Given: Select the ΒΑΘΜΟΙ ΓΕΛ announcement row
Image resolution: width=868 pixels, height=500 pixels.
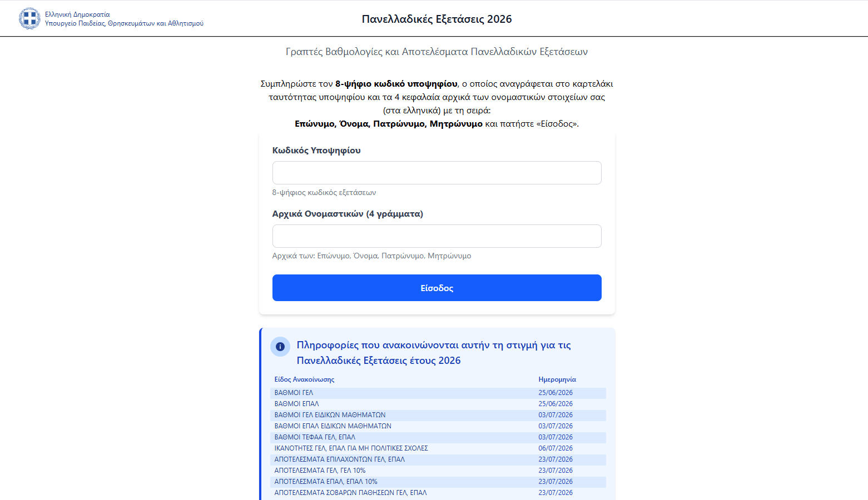Looking at the screenshot, I should tap(438, 393).
